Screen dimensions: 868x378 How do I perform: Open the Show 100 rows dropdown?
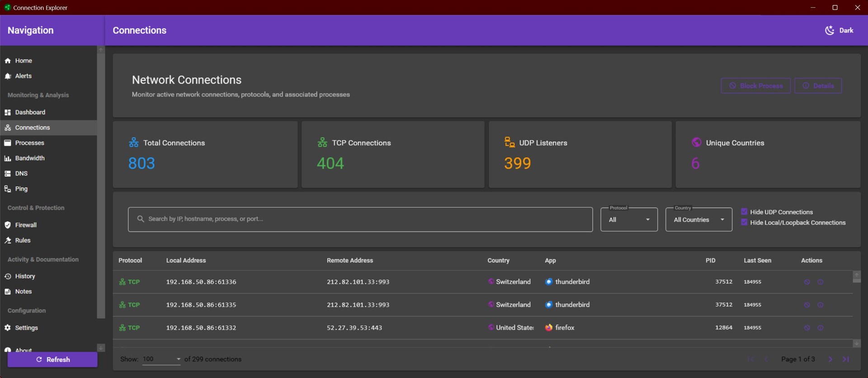161,359
